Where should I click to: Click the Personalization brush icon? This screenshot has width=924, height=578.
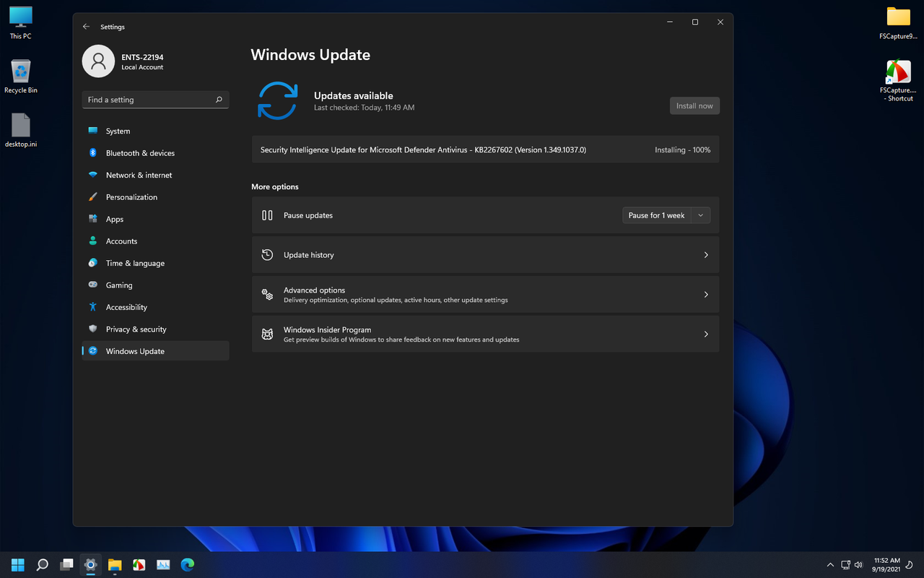[92, 197]
